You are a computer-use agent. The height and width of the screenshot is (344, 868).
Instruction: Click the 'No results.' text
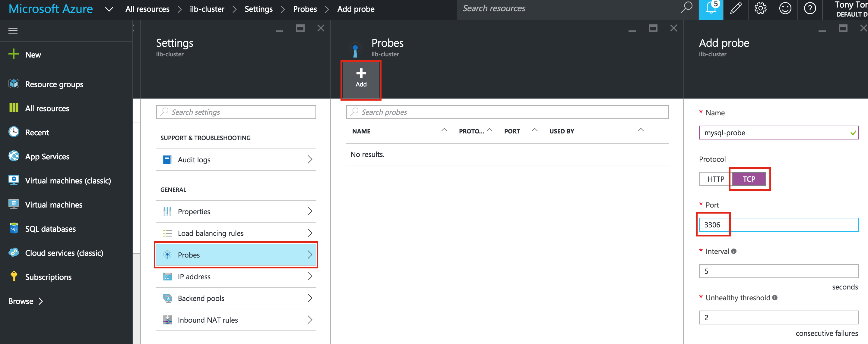[367, 155]
